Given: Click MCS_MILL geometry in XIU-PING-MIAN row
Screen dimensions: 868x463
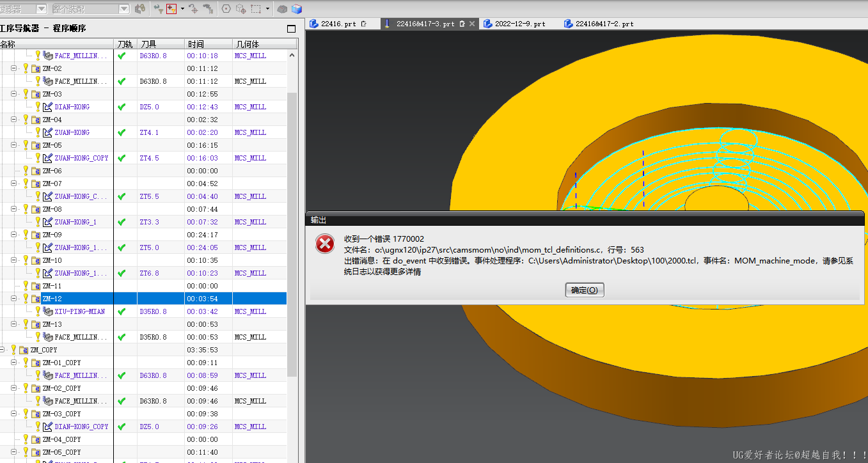Looking at the screenshot, I should (x=250, y=311).
